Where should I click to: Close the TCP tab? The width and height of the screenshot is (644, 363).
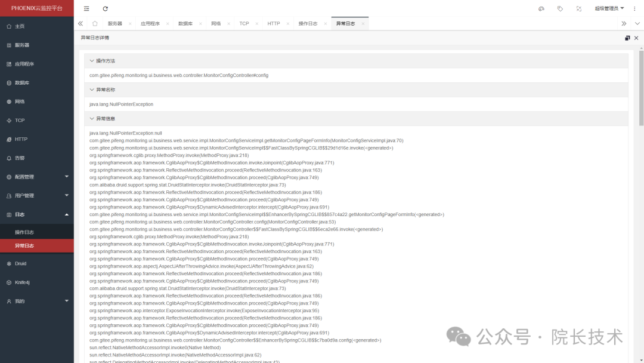256,24
